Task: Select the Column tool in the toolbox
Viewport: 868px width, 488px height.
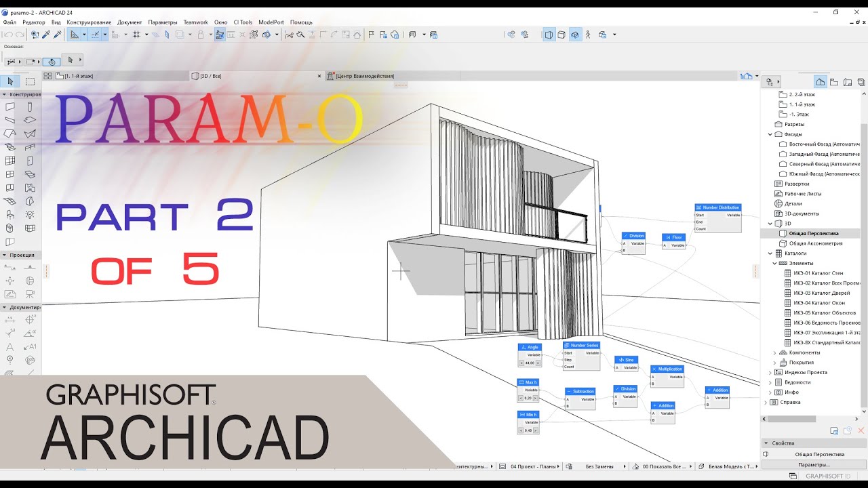Action: 30,107
